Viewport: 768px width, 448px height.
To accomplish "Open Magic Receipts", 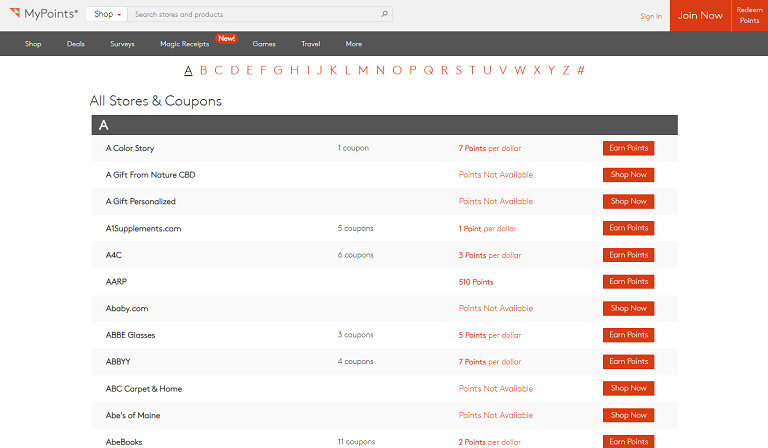I will (x=185, y=44).
